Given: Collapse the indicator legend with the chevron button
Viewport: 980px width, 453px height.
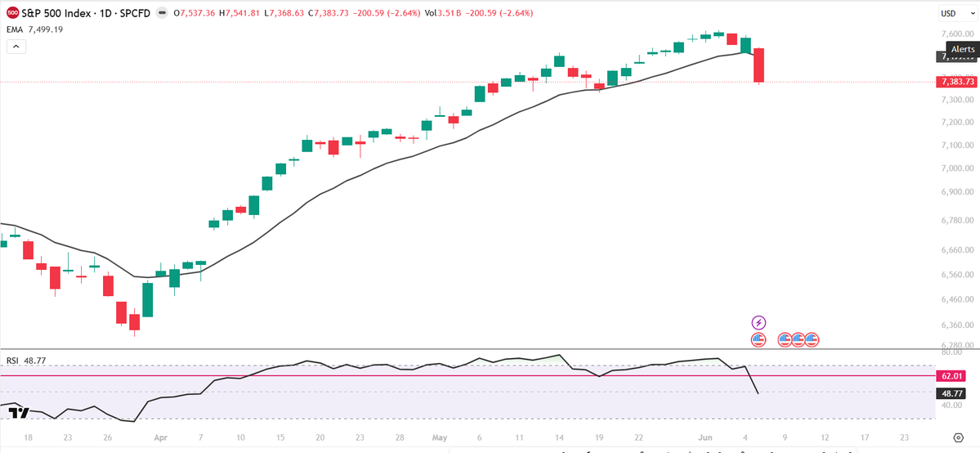Looking at the screenshot, I should [x=16, y=47].
